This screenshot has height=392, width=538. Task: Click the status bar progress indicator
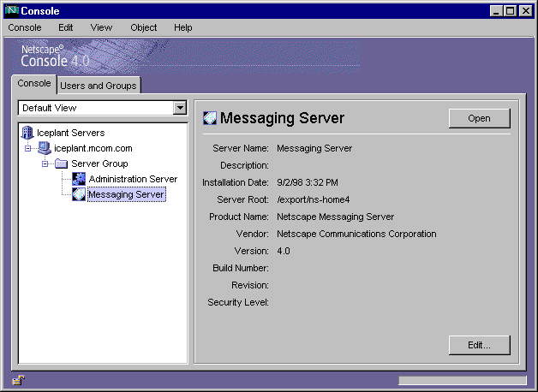(x=462, y=380)
